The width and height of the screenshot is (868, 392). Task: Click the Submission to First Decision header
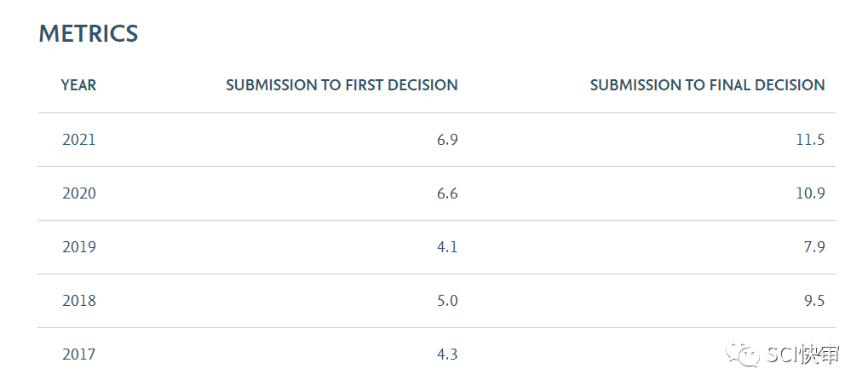[342, 85]
